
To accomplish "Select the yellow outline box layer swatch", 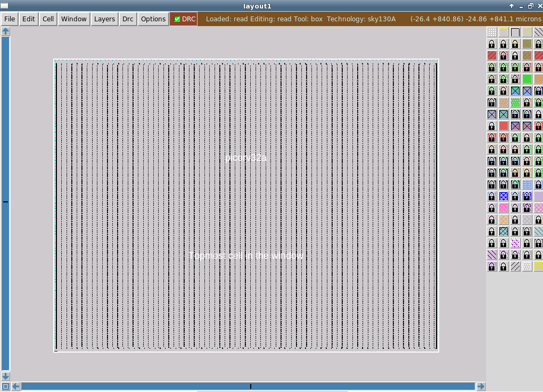I will click(x=504, y=32).
